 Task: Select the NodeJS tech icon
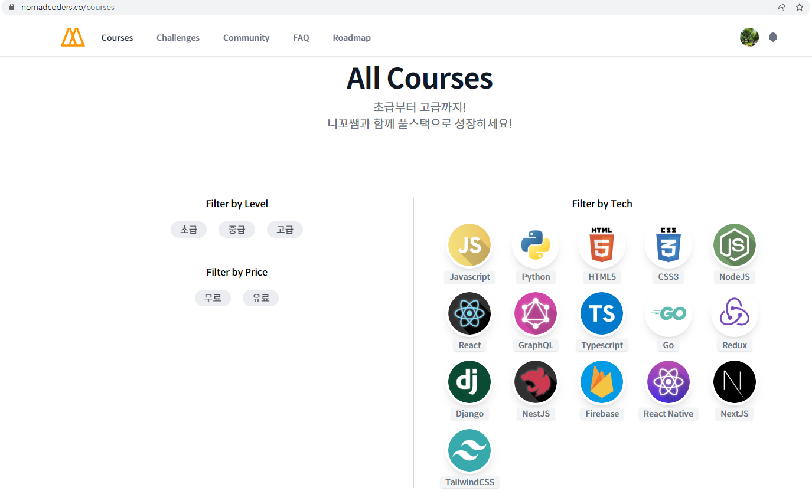[x=734, y=245]
